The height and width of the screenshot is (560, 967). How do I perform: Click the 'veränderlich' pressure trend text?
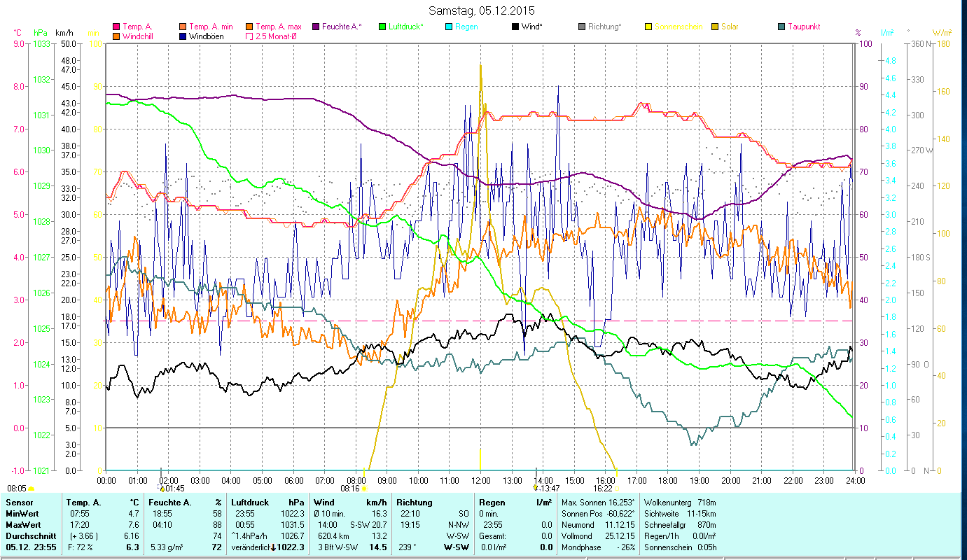[x=251, y=547]
